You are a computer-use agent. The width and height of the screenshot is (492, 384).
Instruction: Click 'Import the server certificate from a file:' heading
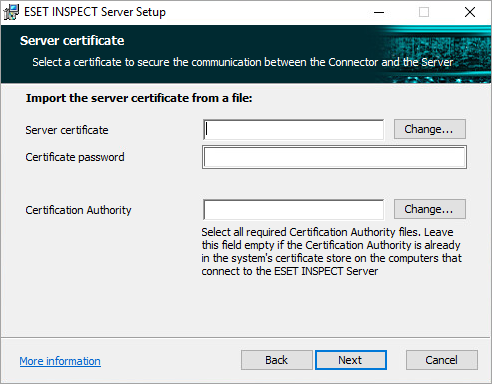[139, 98]
